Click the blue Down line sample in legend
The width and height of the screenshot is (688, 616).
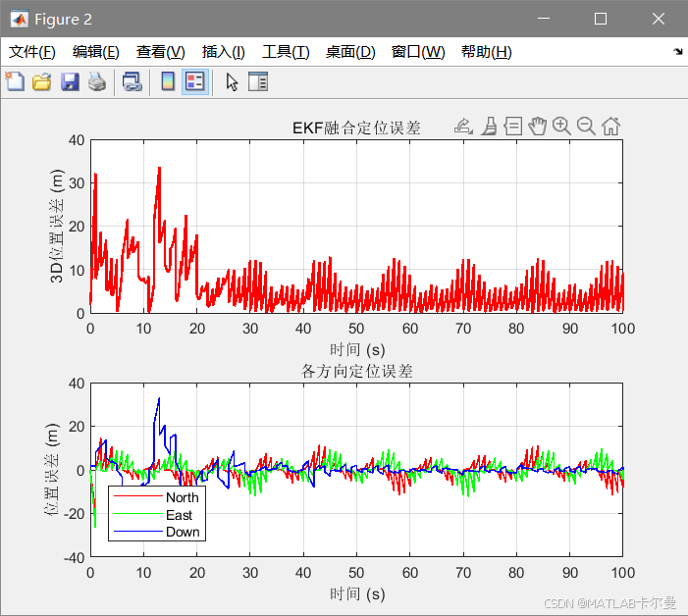coord(137,532)
